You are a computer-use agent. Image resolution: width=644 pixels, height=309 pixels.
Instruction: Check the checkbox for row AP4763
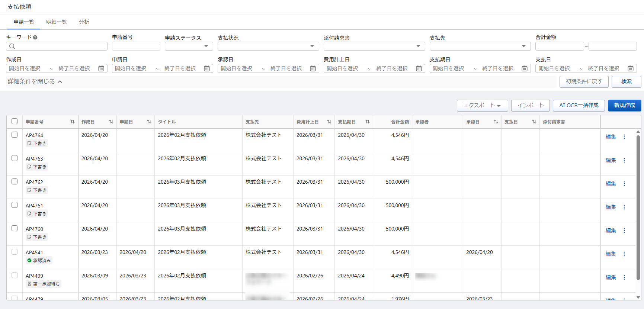15,158
